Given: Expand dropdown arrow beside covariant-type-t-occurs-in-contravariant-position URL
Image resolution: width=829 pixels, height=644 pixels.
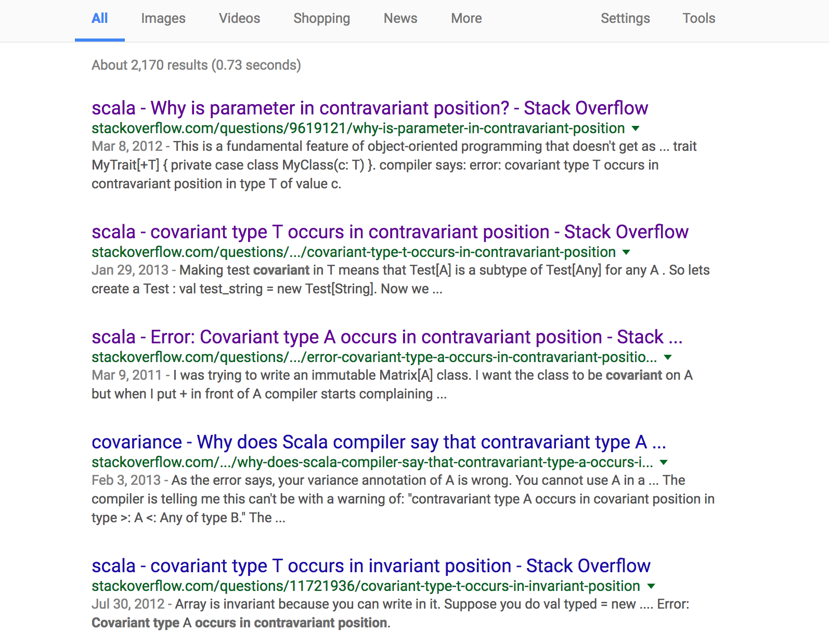Looking at the screenshot, I should (x=626, y=252).
